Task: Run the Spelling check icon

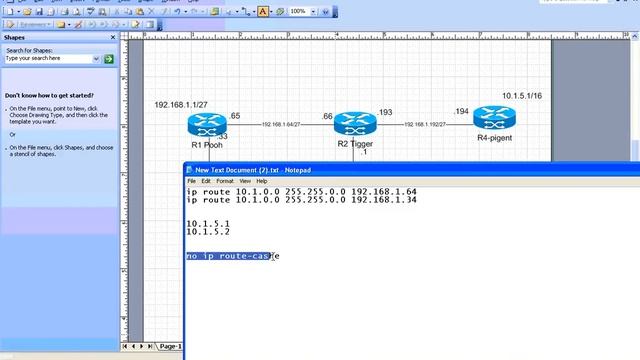Action: 91,12
